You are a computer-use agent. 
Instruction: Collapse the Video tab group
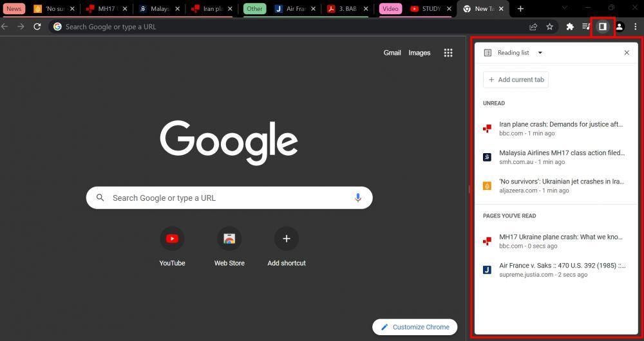tap(390, 8)
